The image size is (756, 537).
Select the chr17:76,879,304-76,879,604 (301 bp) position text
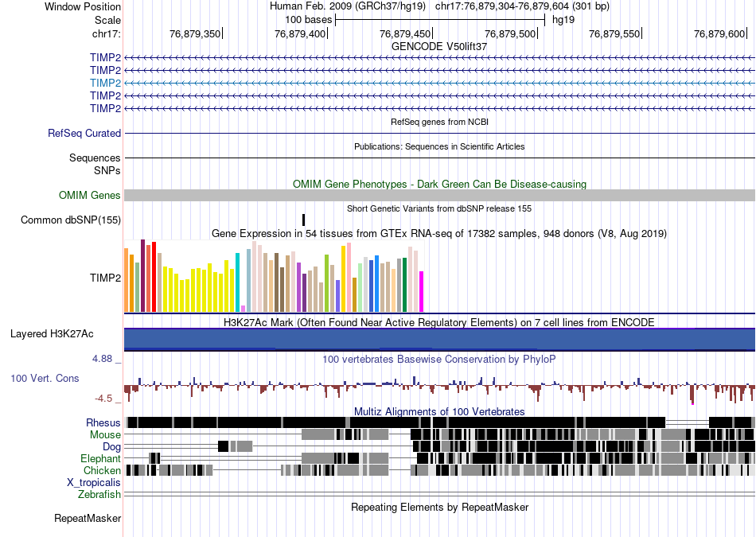tap(522, 6)
